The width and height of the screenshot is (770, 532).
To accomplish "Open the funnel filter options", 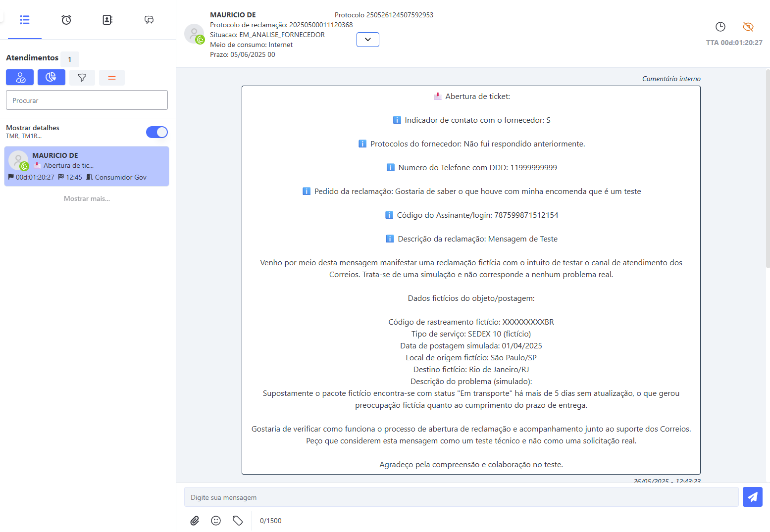I will [82, 78].
